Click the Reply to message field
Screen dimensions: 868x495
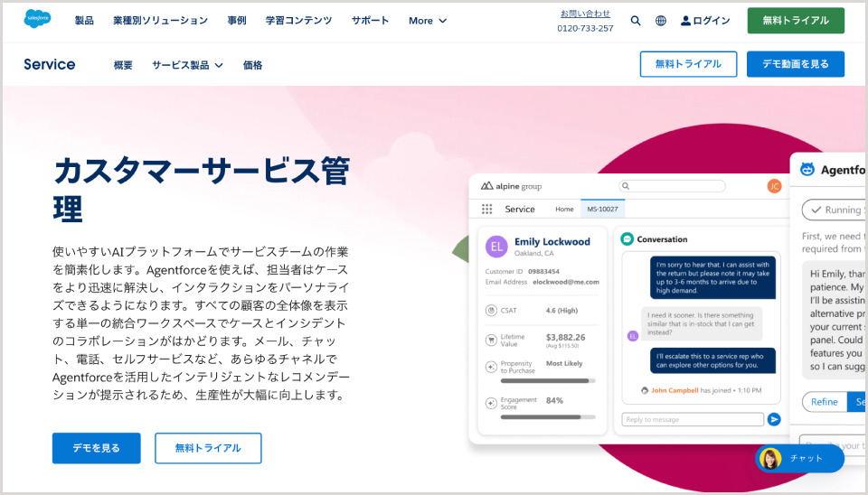click(693, 419)
